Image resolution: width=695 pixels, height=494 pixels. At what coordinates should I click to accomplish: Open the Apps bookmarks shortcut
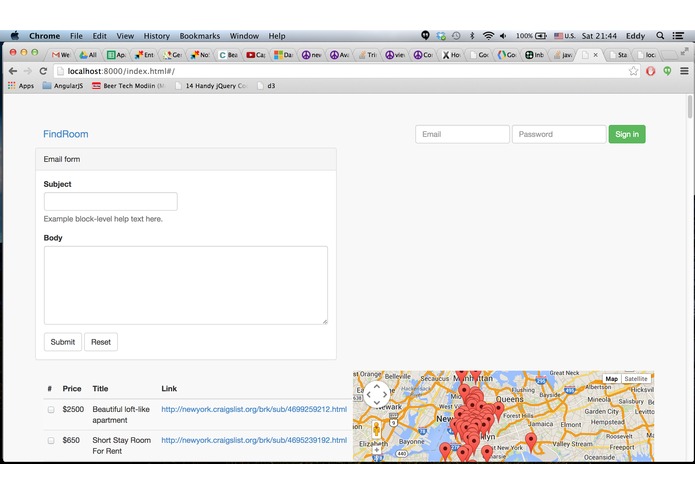(x=21, y=86)
